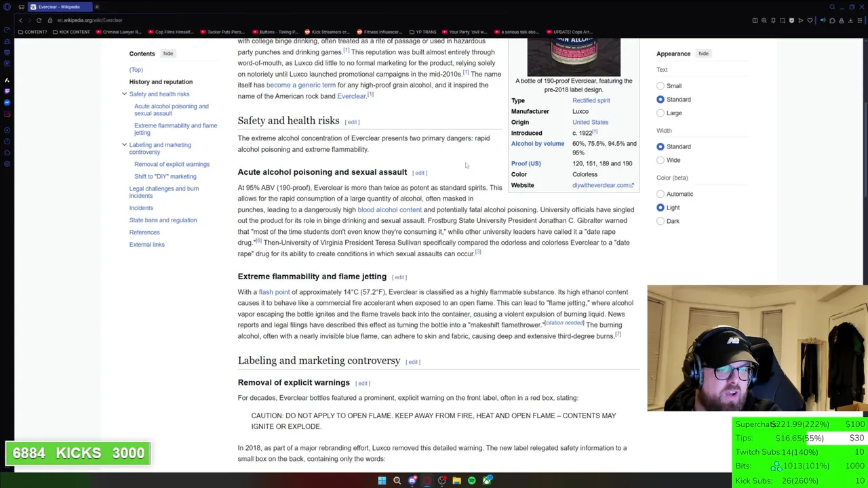This screenshot has height=488, width=868.
Task: Click the heart bookmark icon
Action: point(810,20)
